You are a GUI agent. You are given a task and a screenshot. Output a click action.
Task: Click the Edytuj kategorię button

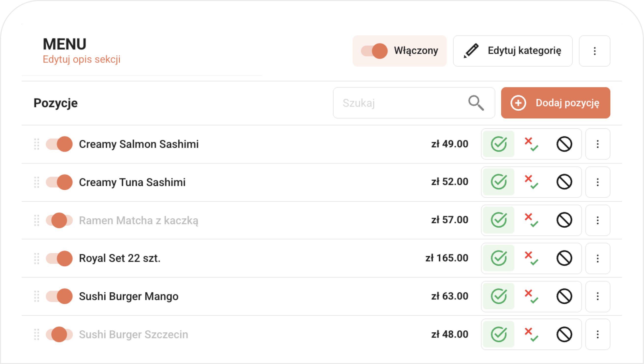point(513,51)
